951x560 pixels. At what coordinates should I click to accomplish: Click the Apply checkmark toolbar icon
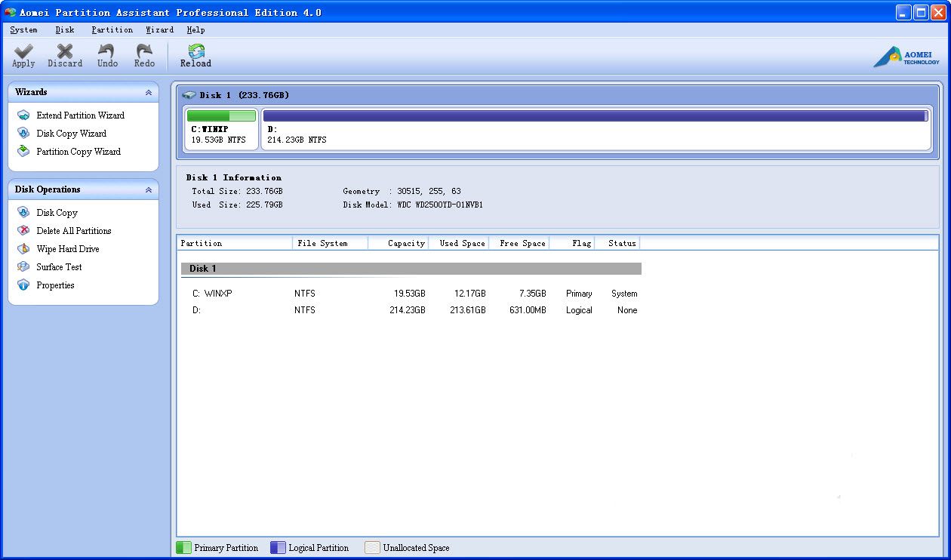tap(23, 52)
